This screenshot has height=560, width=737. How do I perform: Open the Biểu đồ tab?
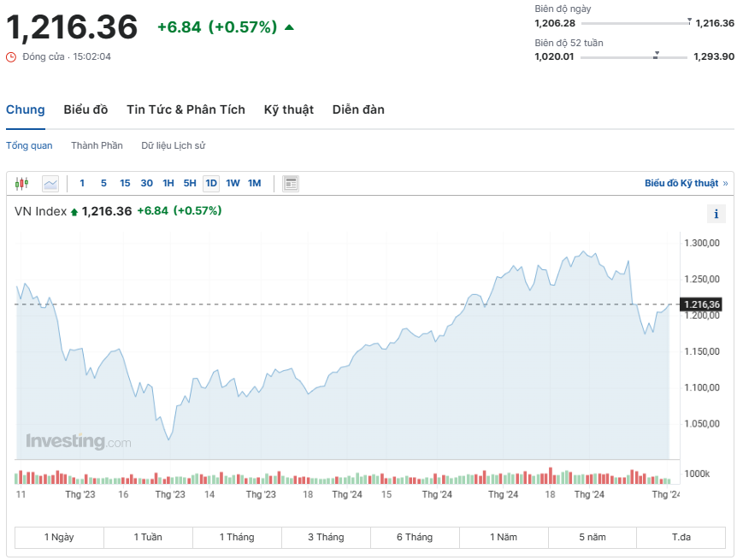(x=85, y=109)
